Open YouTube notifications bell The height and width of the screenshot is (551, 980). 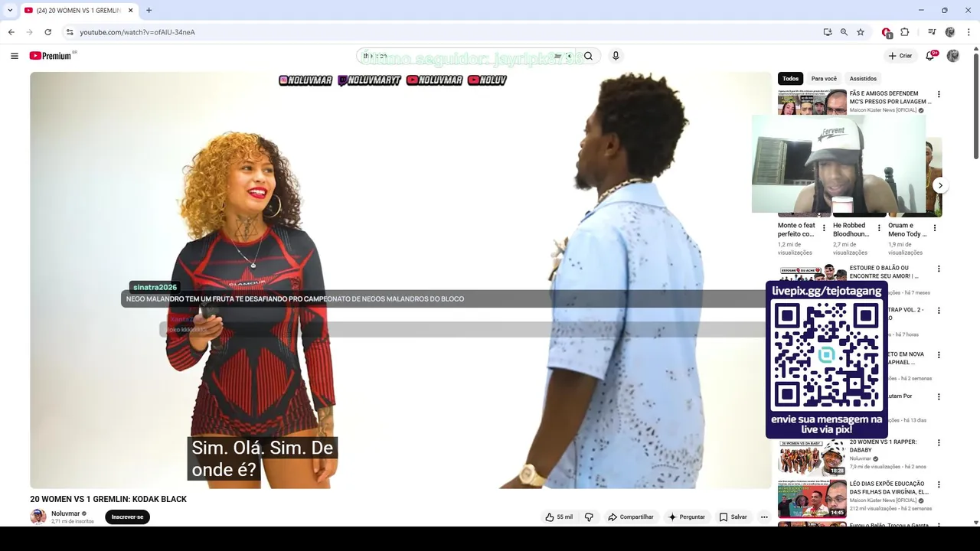pos(929,56)
